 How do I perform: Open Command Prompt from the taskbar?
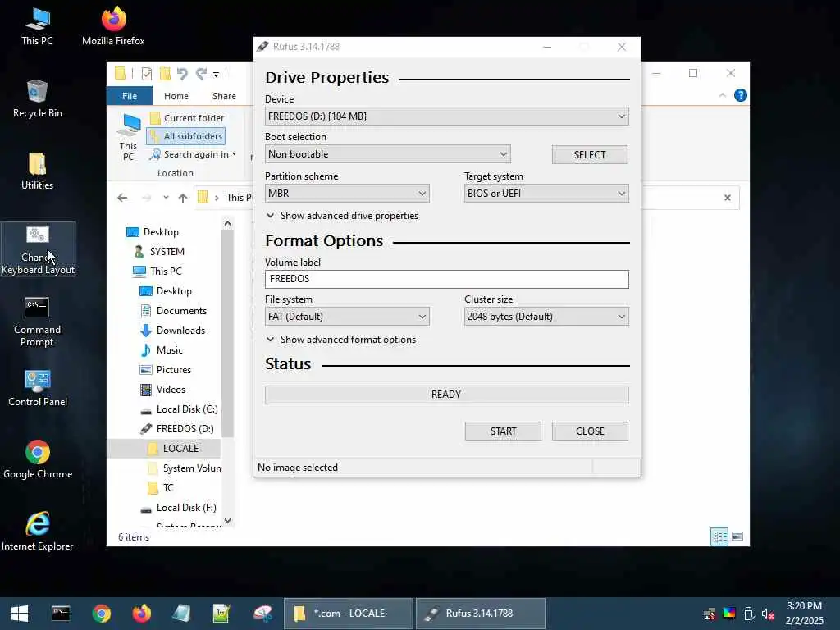[61, 614]
